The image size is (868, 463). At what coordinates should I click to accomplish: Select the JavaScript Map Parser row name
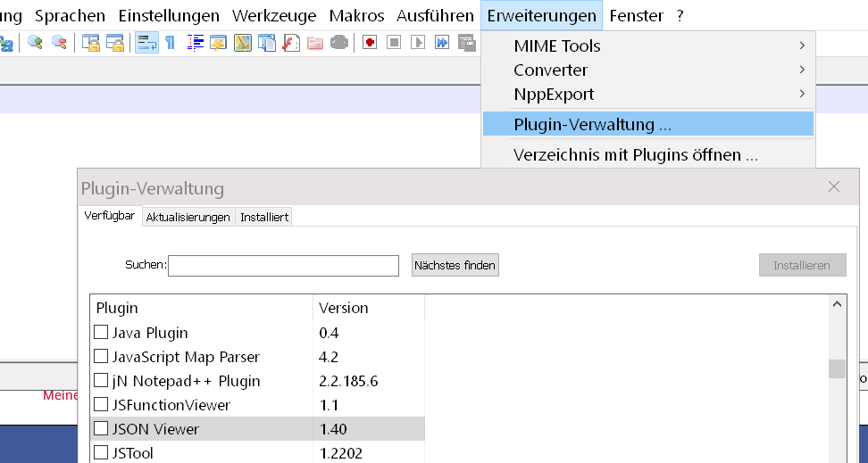pos(186,357)
